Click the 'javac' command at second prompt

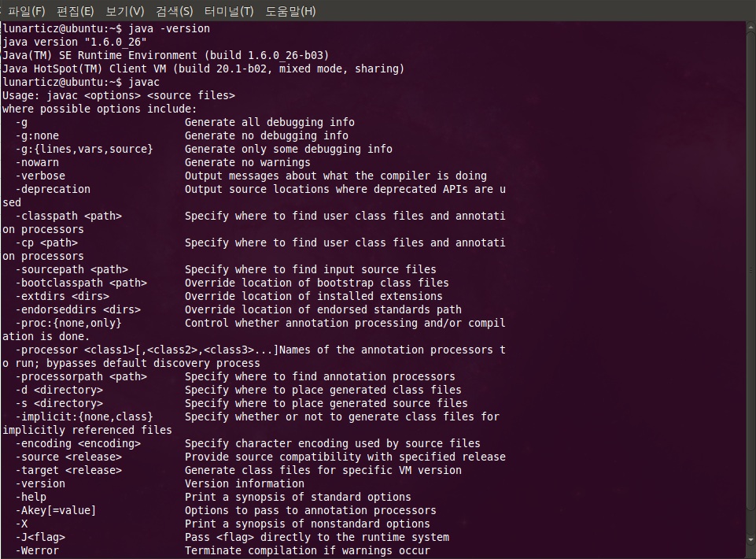click(x=144, y=82)
